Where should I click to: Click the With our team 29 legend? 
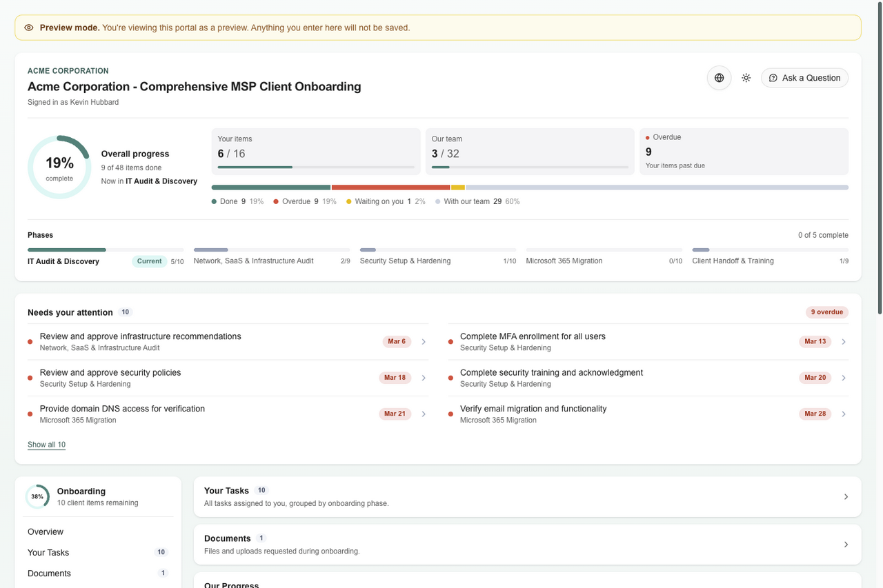tap(477, 202)
